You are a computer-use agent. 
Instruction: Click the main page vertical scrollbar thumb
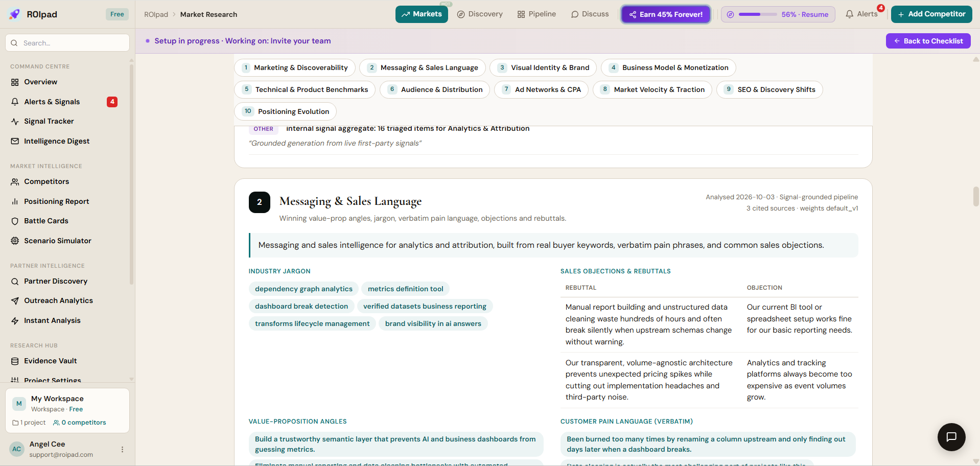(x=976, y=196)
